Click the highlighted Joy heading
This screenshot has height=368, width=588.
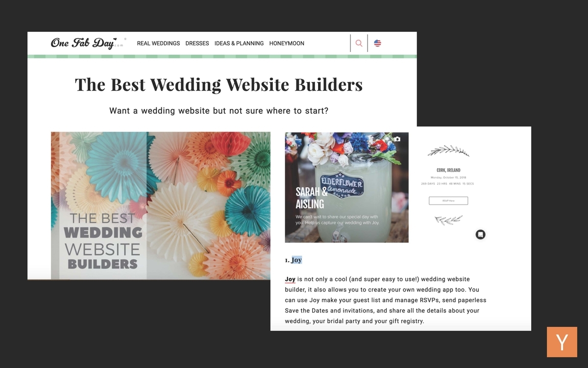(296, 260)
